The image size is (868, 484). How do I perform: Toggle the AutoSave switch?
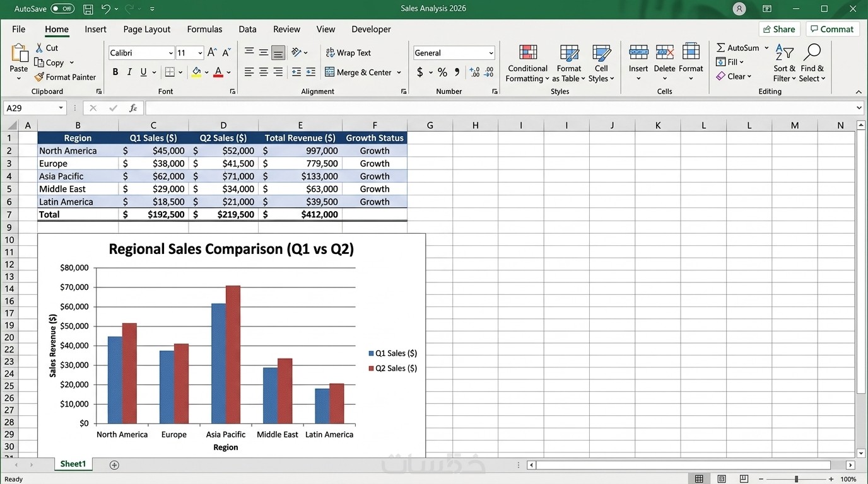[62, 9]
